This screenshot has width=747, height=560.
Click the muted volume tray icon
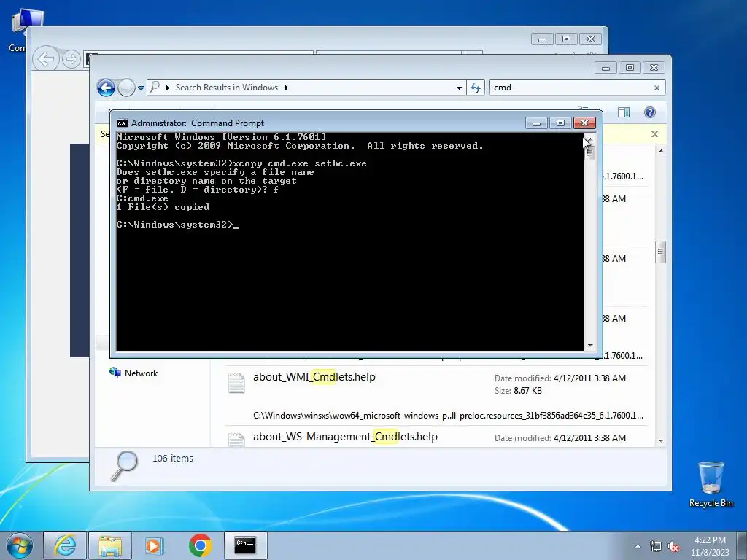pyautogui.click(x=673, y=547)
